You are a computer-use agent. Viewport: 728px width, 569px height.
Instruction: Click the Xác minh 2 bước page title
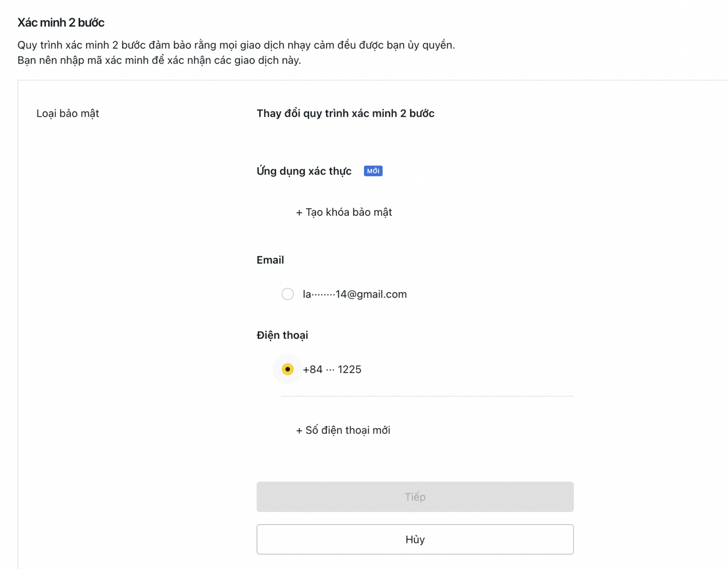(x=61, y=22)
